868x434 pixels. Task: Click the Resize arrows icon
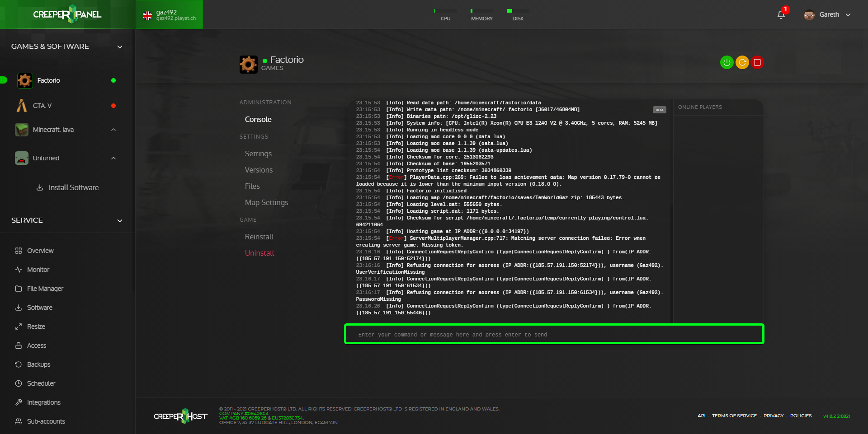19,327
